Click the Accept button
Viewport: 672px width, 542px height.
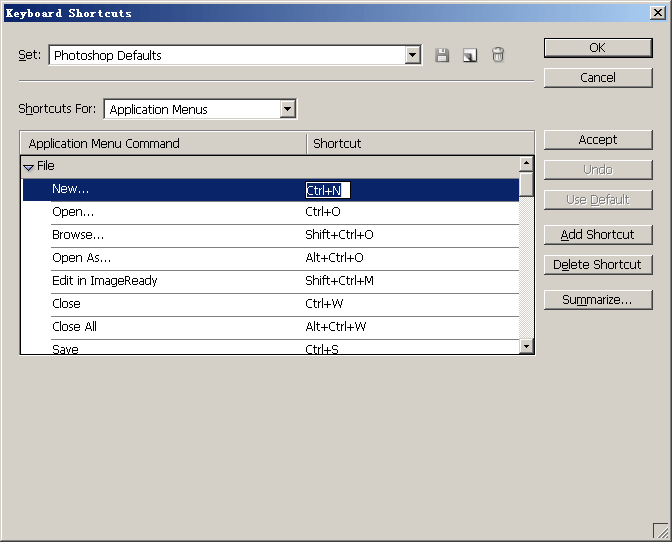[x=598, y=140]
